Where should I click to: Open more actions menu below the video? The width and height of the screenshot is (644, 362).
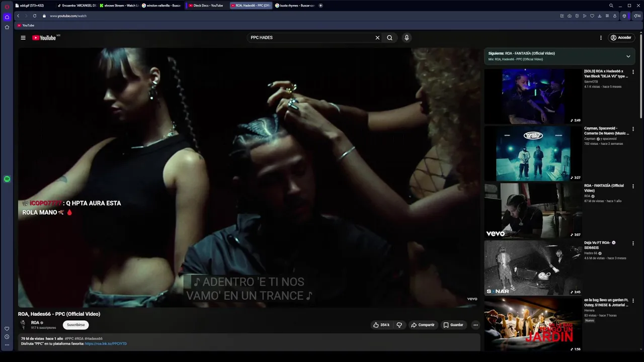(x=475, y=325)
